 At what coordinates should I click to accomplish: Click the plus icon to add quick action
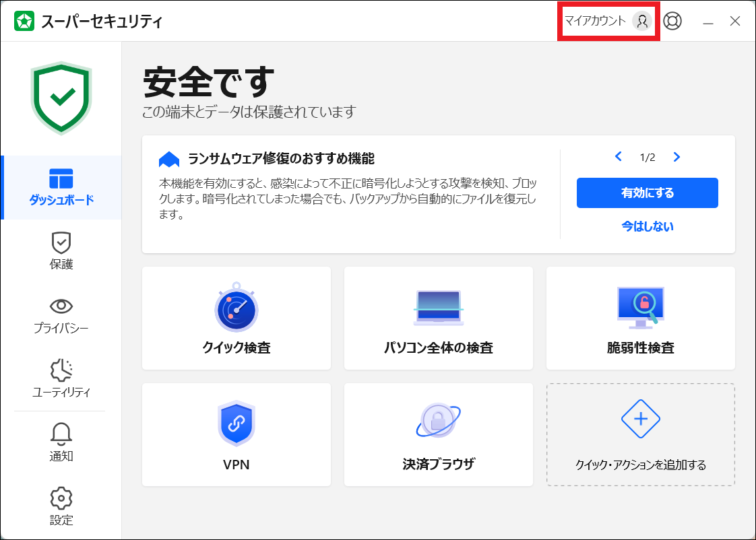[640, 419]
